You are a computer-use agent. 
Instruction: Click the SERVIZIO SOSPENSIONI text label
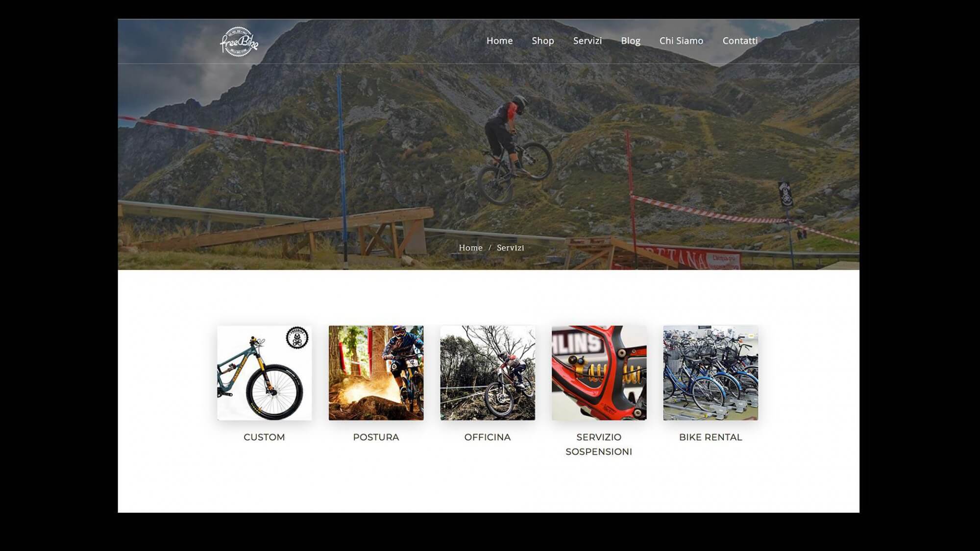coord(599,444)
